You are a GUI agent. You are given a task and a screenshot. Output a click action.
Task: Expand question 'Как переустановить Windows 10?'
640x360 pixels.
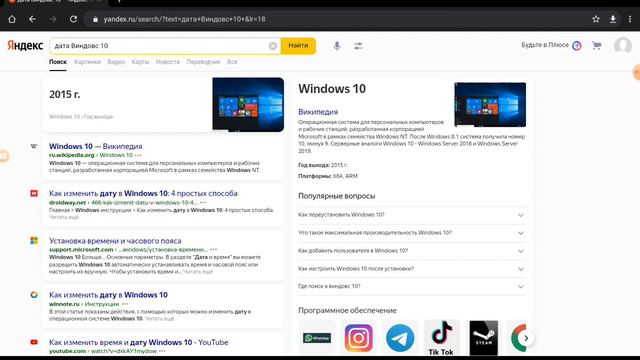click(x=411, y=215)
